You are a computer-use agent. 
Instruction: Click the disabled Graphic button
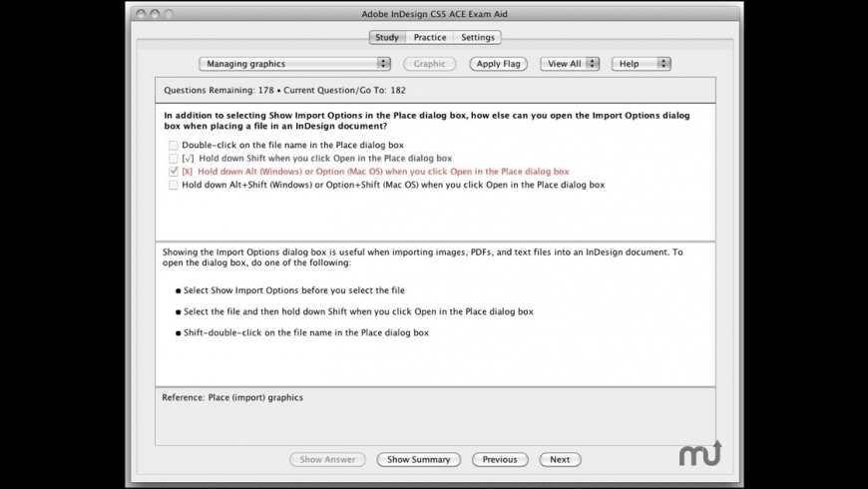tap(430, 64)
